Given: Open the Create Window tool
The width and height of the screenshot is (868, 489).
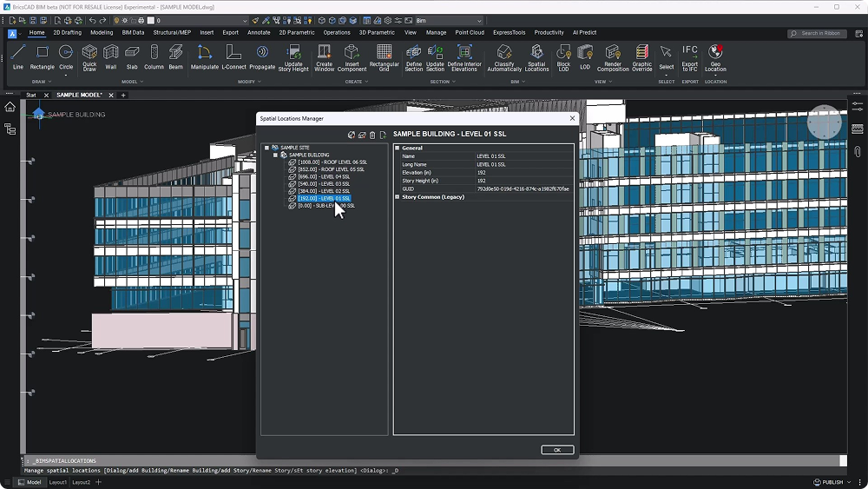Looking at the screenshot, I should [325, 58].
